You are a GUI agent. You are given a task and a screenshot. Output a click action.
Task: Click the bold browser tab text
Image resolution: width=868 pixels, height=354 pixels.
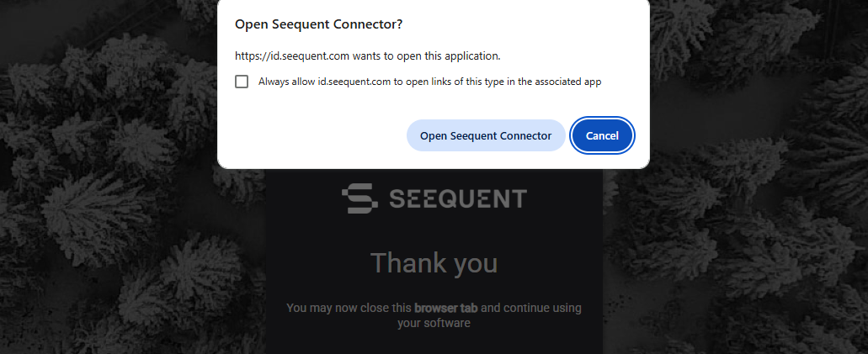tap(445, 308)
